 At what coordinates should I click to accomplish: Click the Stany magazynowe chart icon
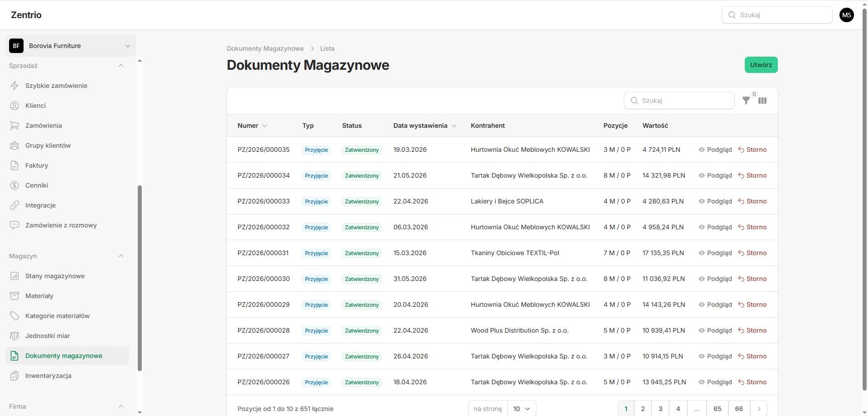coord(14,276)
